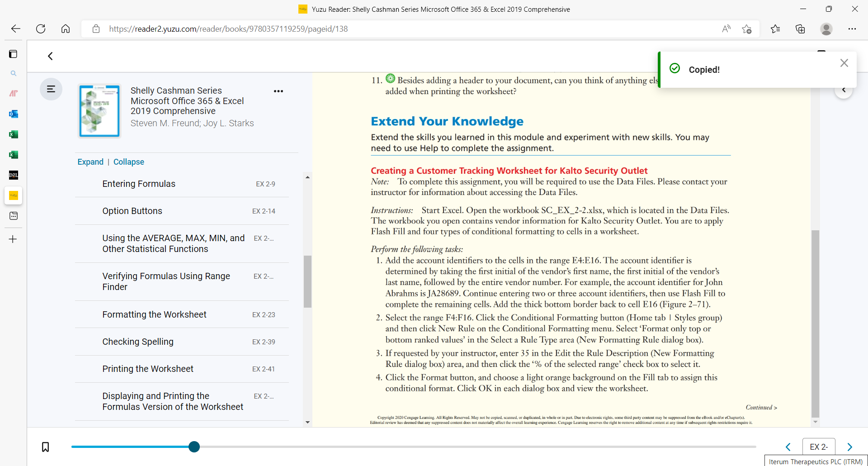The height and width of the screenshot is (466, 868).
Task: Click the book cover thumbnail
Action: tap(99, 111)
